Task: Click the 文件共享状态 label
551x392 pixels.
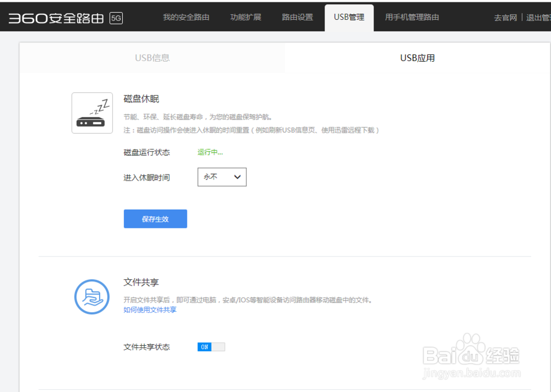Action: 147,347
